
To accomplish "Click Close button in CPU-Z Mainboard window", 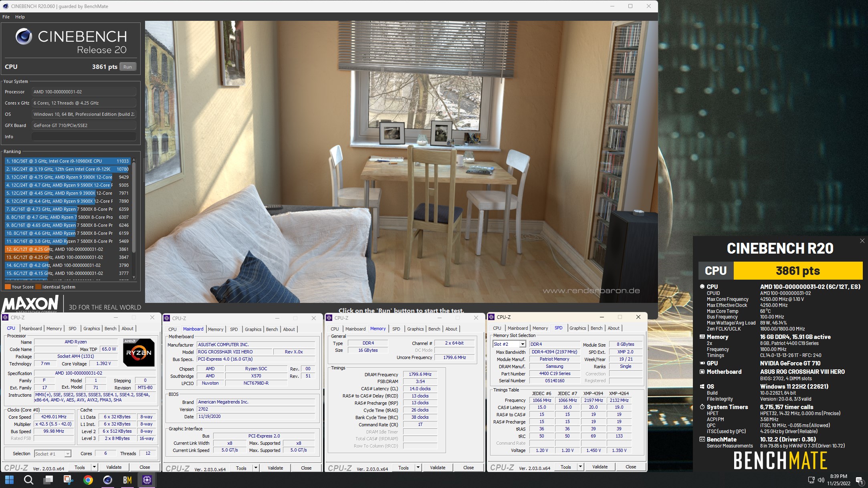I will coord(306,468).
